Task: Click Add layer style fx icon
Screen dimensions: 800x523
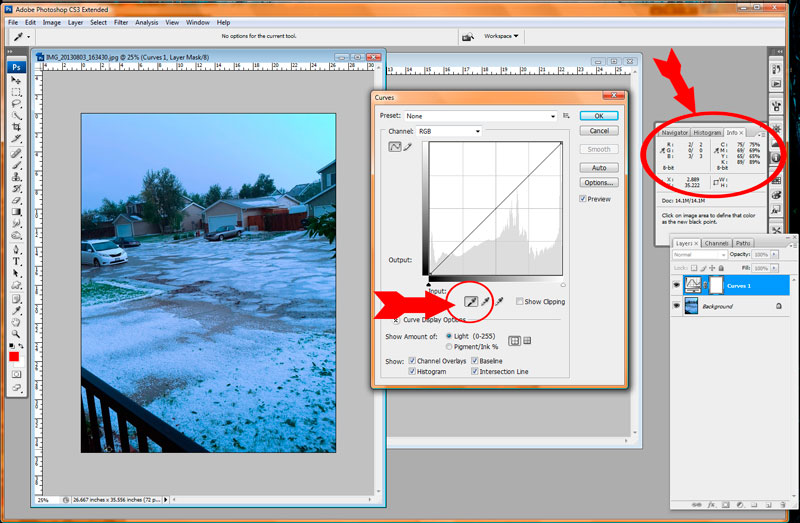Action: point(711,505)
